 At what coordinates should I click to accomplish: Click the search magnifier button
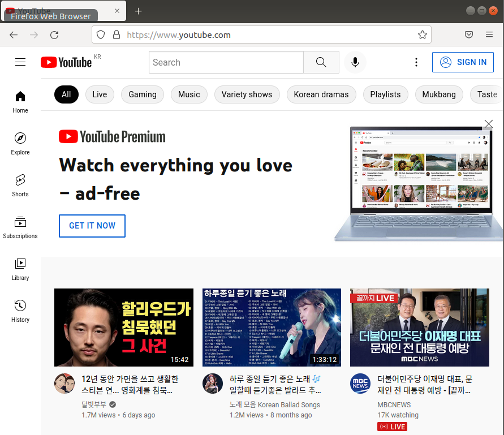(321, 62)
